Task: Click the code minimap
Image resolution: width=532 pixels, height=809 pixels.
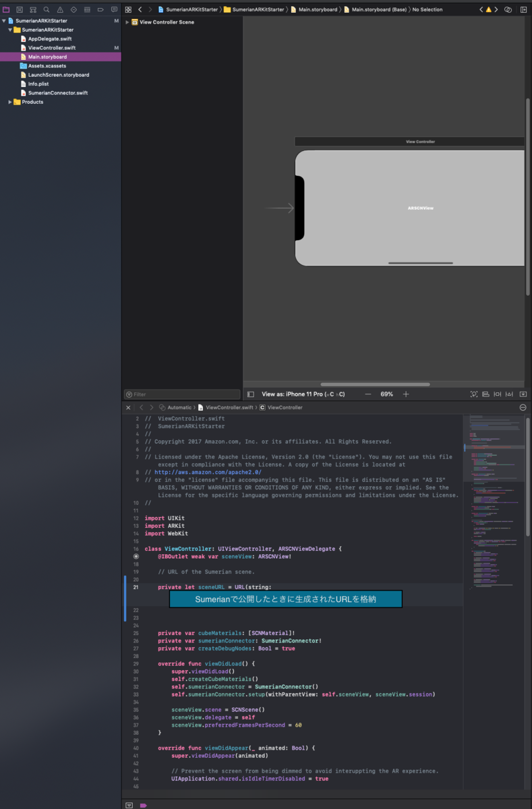Action: pos(494,502)
